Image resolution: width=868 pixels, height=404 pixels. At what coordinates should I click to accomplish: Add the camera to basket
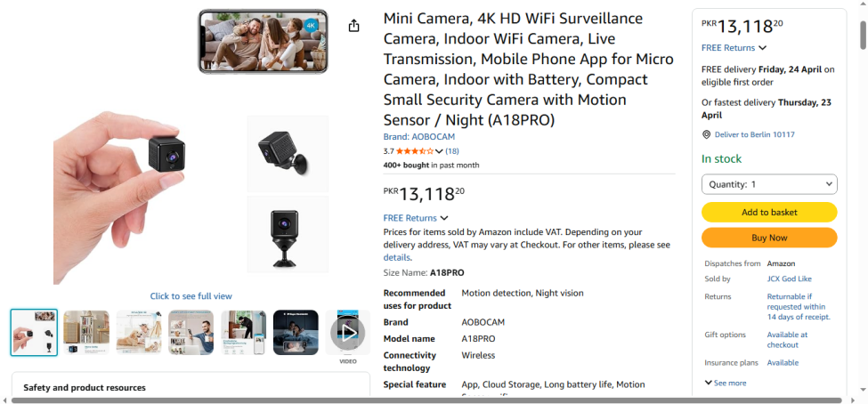(769, 213)
